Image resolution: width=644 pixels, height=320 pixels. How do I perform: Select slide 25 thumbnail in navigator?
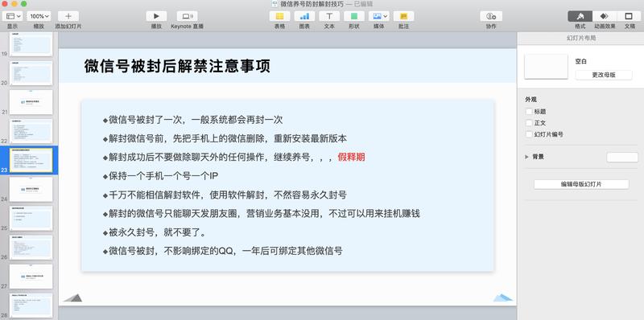[x=31, y=218]
